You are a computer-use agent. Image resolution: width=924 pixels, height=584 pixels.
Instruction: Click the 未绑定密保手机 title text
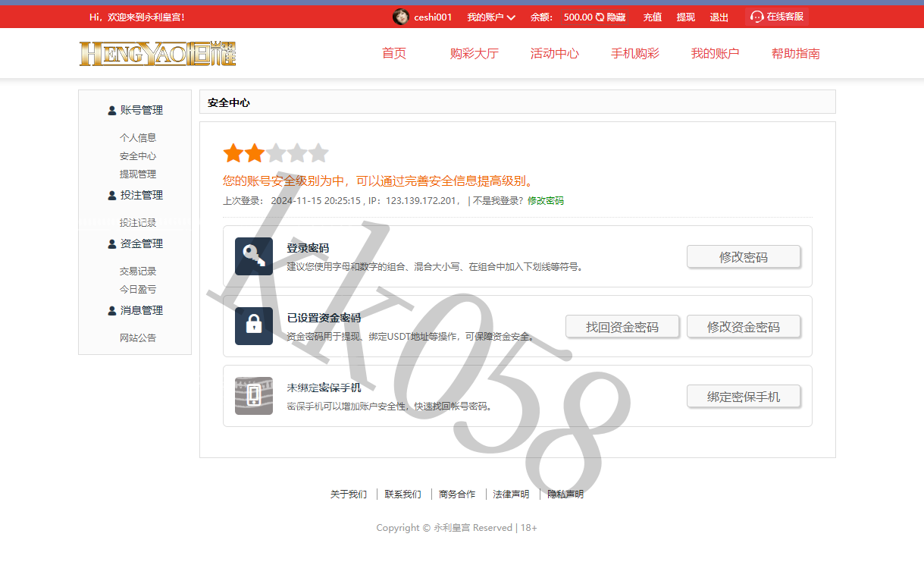324,388
